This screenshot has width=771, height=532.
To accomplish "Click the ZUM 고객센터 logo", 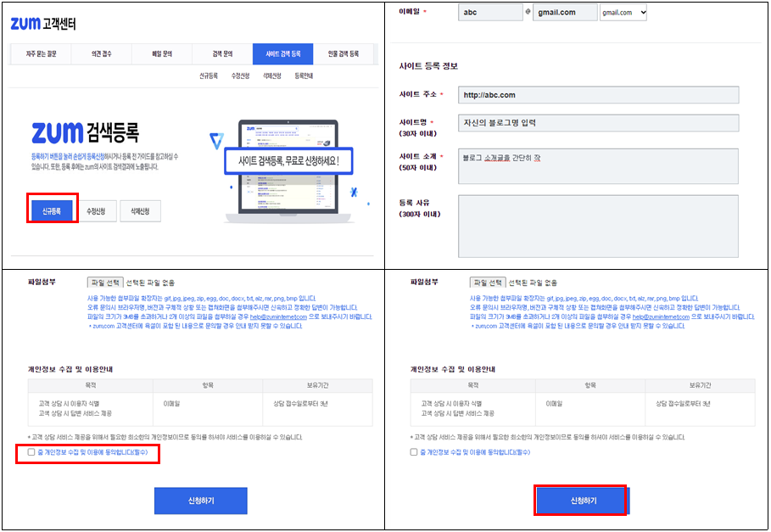I will [x=43, y=23].
